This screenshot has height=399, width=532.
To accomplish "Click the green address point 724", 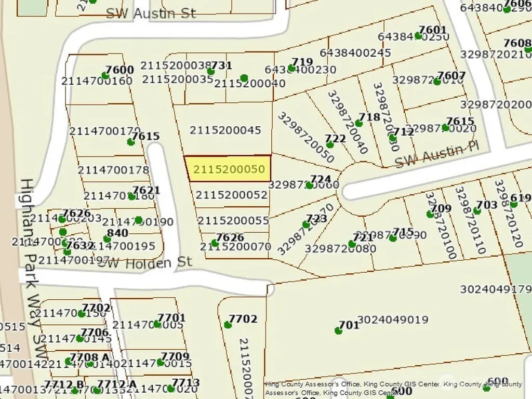I will (309, 185).
